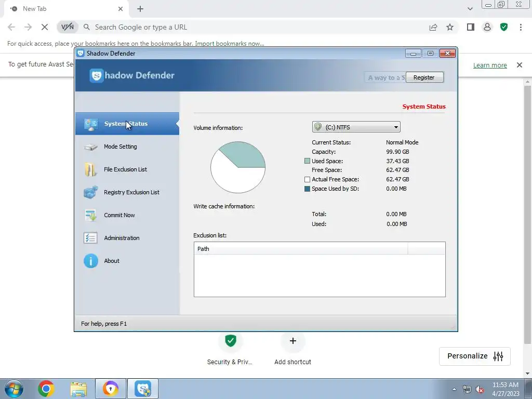Click the Avast shield icon in Chrome toolbar
This screenshot has width=532, height=399.
tap(504, 27)
